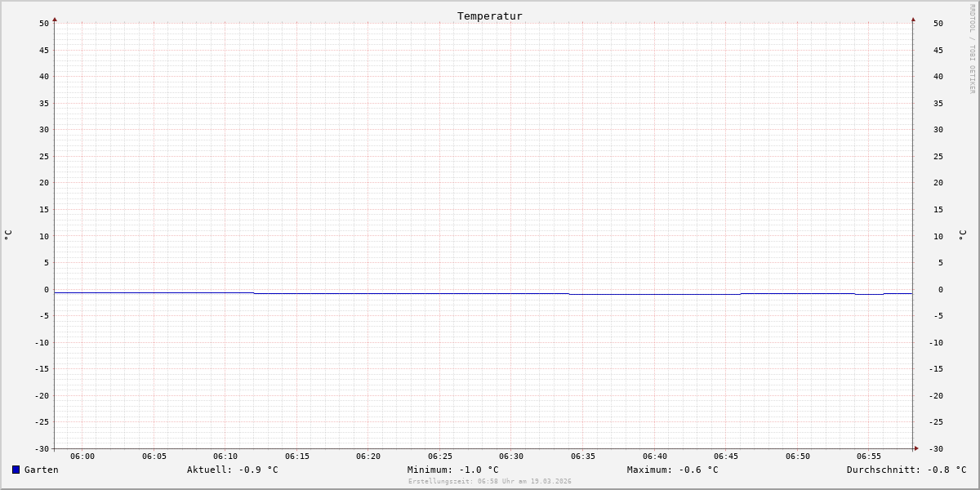Click the 'Minimum: -1.0 °C' value

pos(453,470)
